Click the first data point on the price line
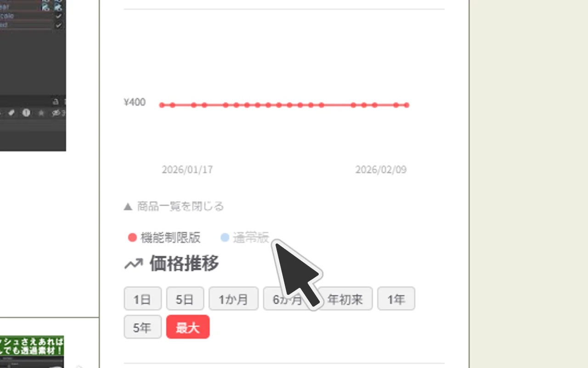This screenshot has width=588, height=368. click(x=162, y=105)
